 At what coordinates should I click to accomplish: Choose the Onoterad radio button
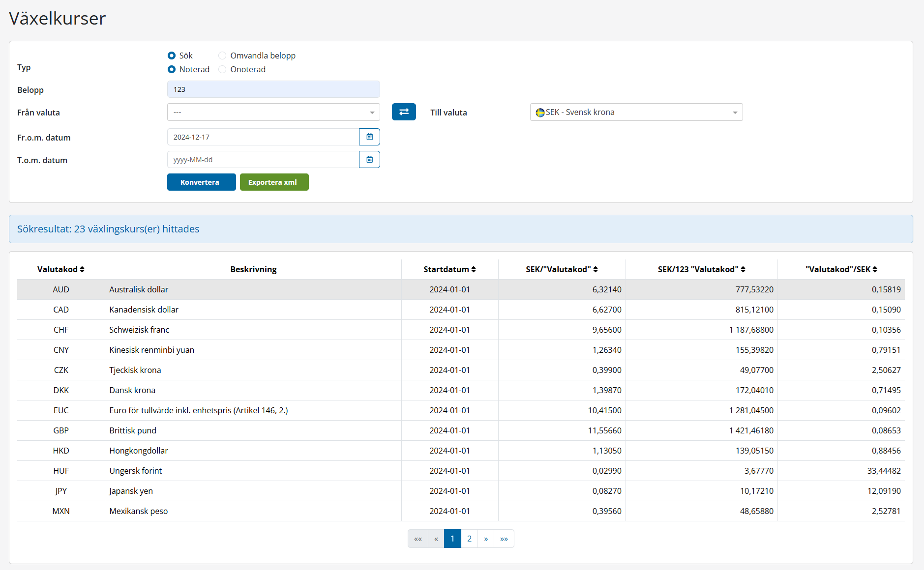223,69
